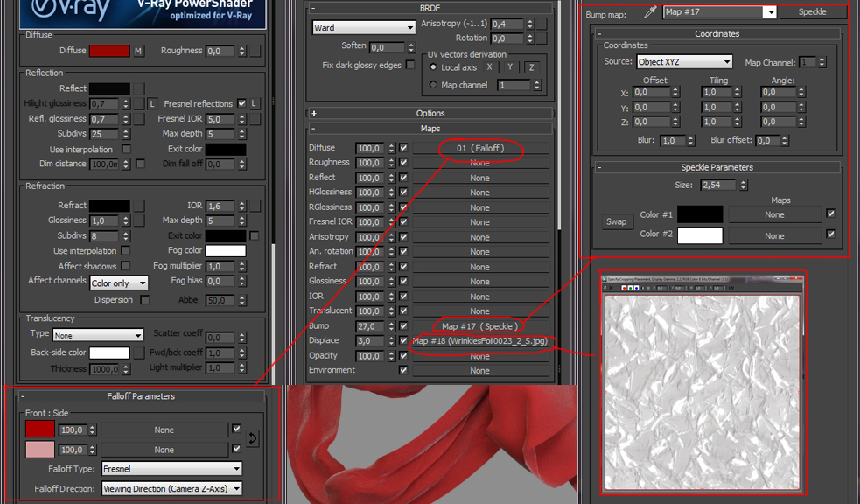Toggle the Fresnel reflections checkbox

pos(242,104)
